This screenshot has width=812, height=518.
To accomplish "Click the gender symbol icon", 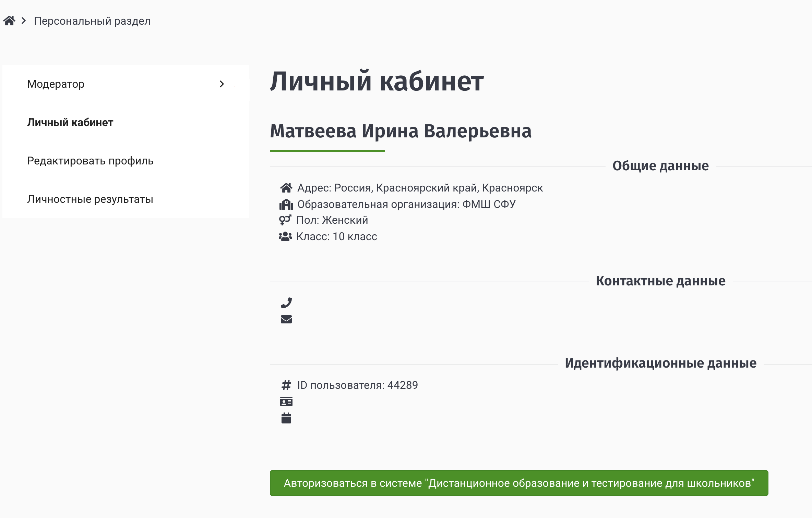I will (x=285, y=220).
